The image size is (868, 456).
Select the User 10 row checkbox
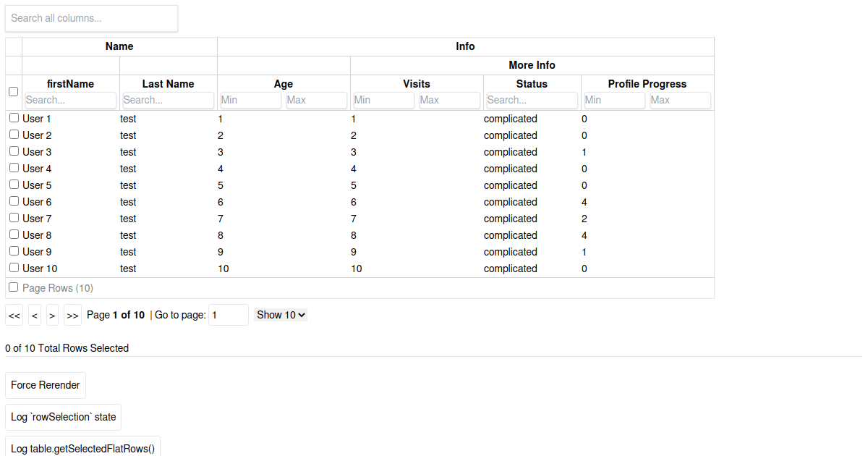[x=14, y=268]
